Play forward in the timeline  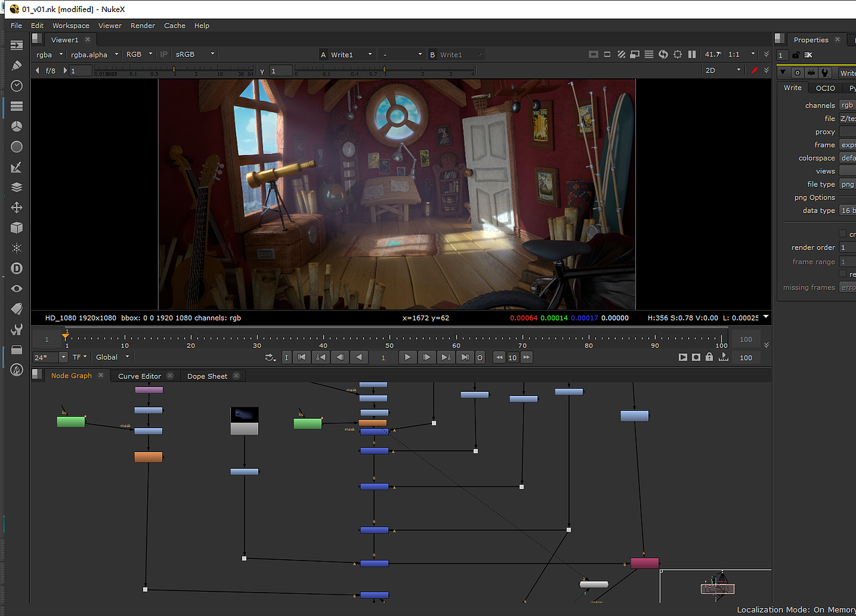tap(407, 357)
